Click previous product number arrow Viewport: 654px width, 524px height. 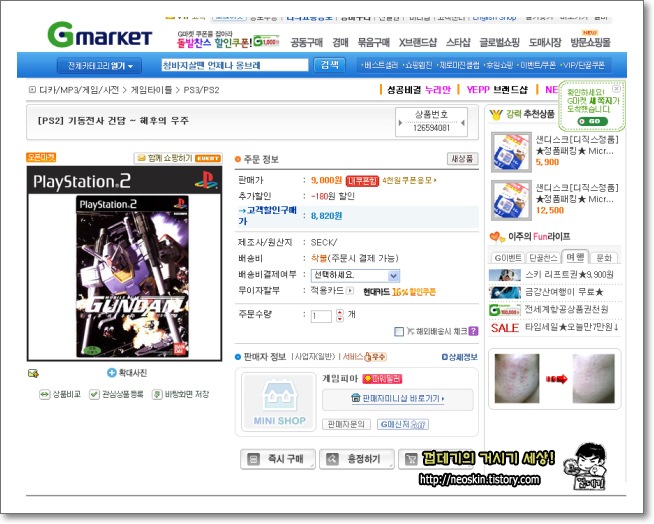[x=400, y=123]
